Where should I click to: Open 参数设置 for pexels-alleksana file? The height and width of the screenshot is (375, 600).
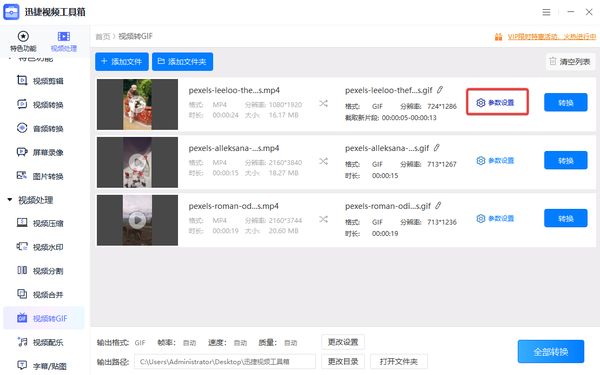click(x=495, y=161)
